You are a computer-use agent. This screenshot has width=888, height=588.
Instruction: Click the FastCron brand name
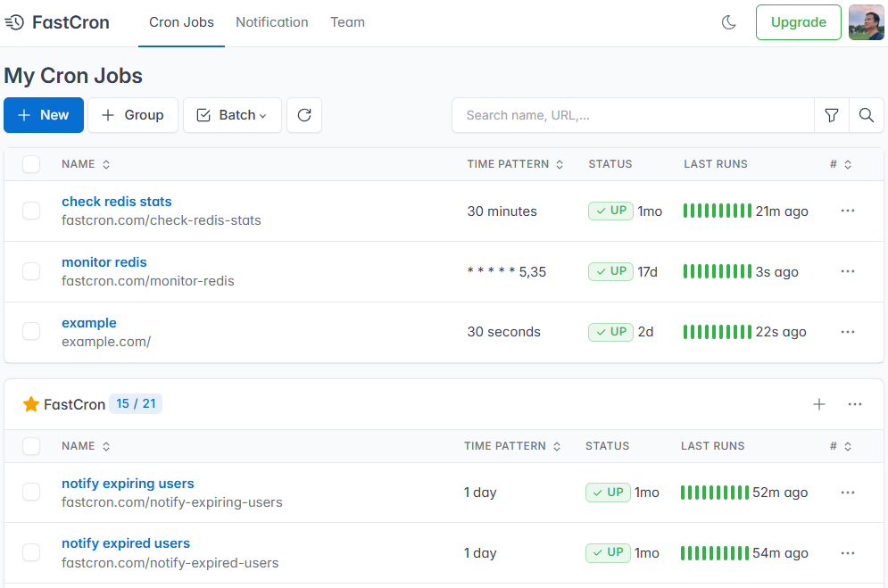pos(71,22)
